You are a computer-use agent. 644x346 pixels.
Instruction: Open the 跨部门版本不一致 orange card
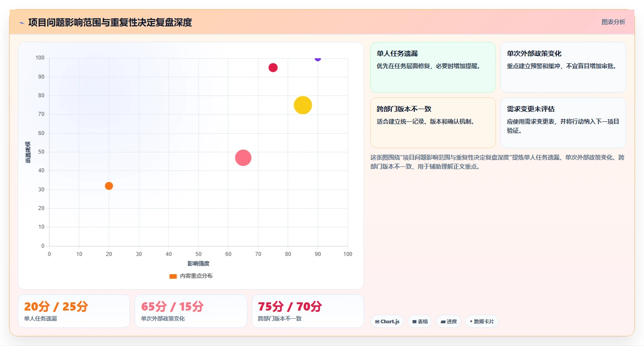[433, 123]
